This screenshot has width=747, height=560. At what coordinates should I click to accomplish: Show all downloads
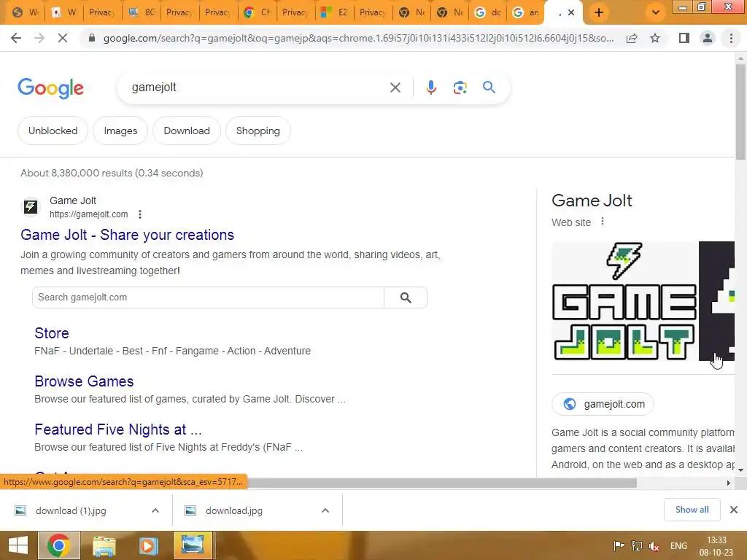pyautogui.click(x=692, y=510)
